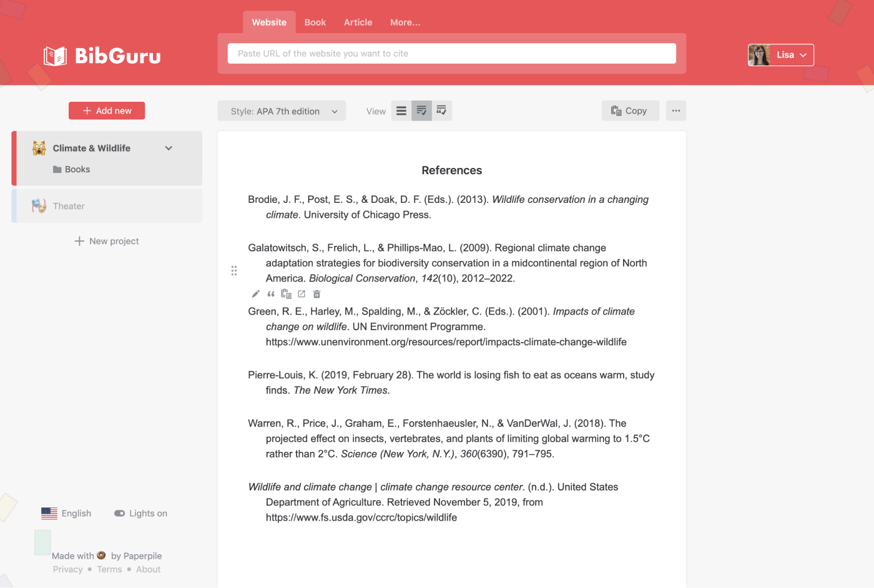Delete the Galatowitsch reference using trash icon

[x=317, y=293]
